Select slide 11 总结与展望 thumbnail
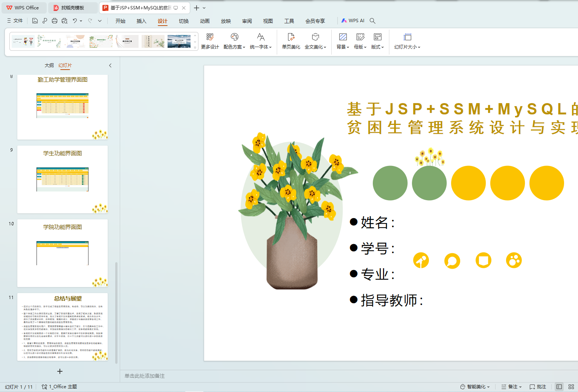Image resolution: width=578 pixels, height=392 pixels. [63, 327]
